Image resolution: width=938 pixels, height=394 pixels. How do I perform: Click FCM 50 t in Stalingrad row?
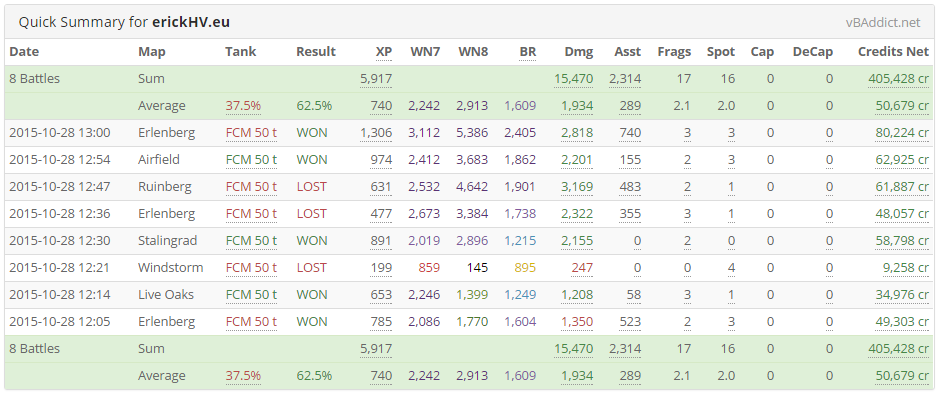251,240
